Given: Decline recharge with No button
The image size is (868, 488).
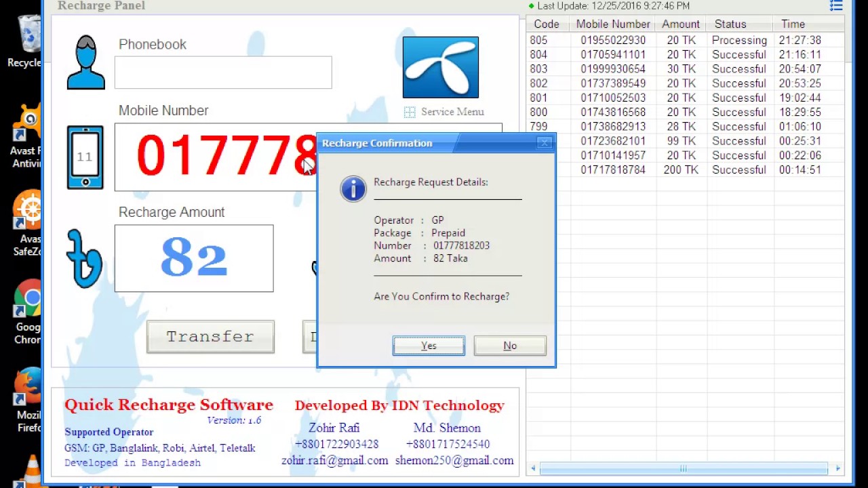Looking at the screenshot, I should 510,346.
